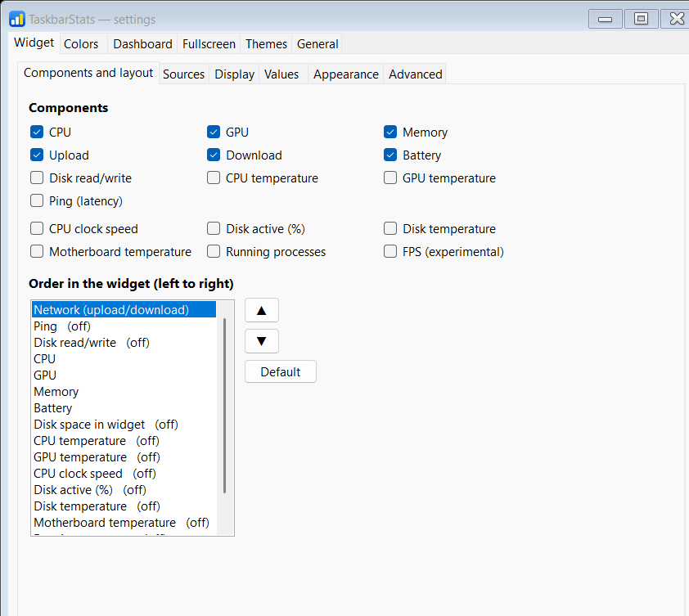Open the Fullscreen tab
The image size is (689, 616).
click(209, 44)
